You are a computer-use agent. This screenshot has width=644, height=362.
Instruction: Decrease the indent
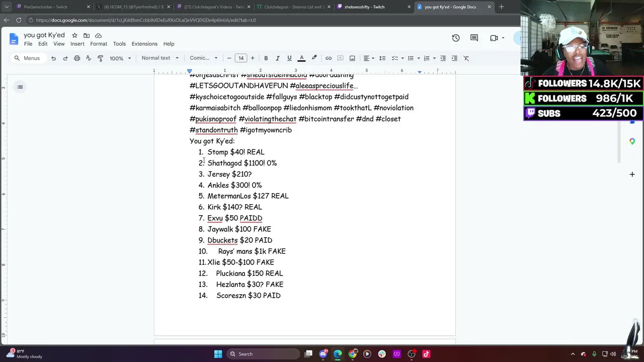pos(443,58)
